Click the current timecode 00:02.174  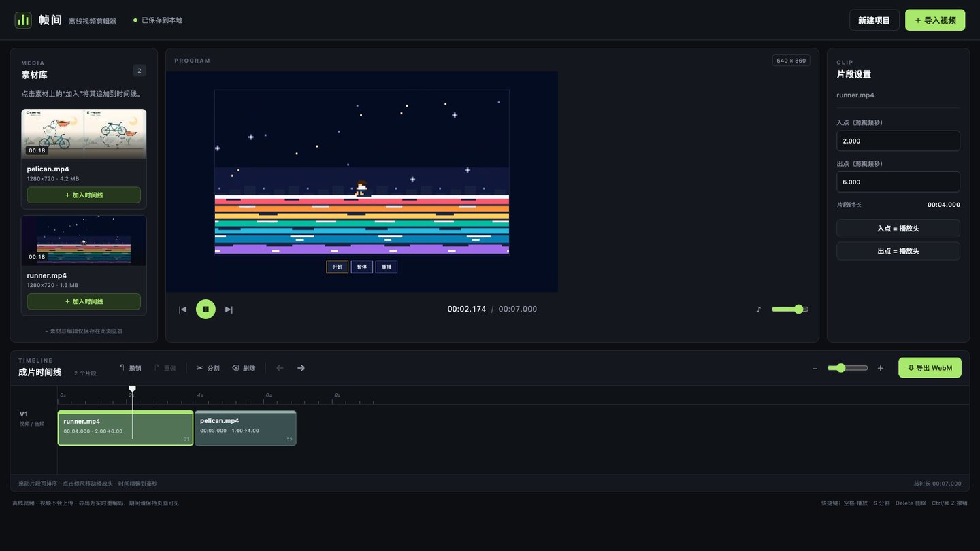[467, 310]
